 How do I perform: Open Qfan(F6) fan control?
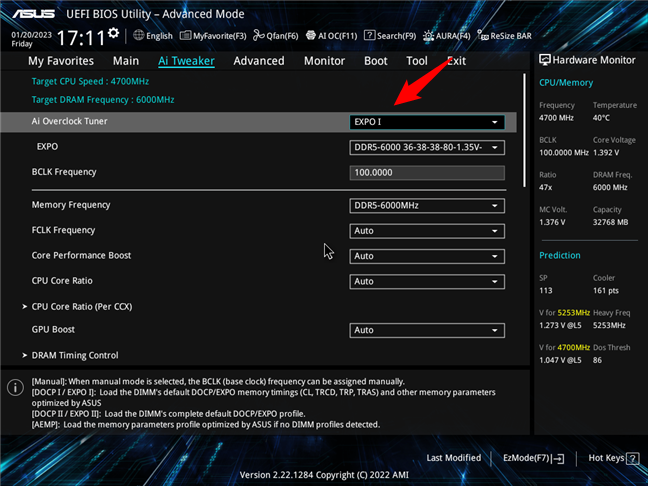pyautogui.click(x=276, y=36)
